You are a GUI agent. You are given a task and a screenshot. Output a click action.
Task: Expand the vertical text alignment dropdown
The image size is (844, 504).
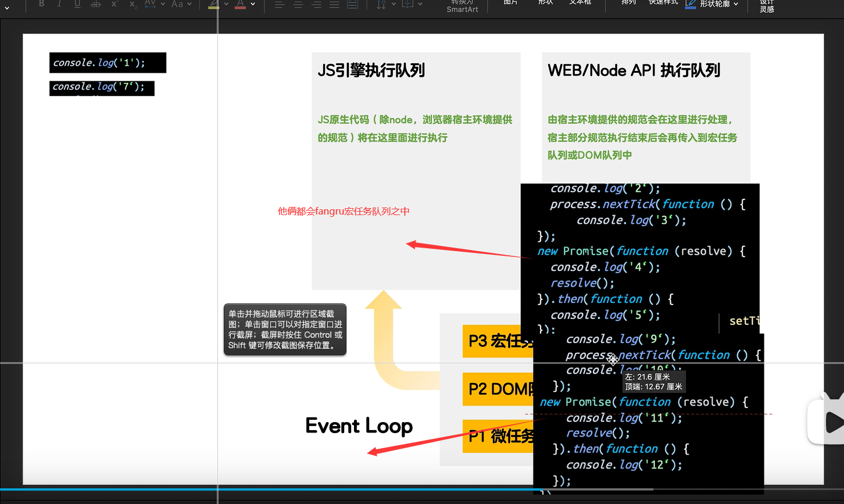click(420, 4)
